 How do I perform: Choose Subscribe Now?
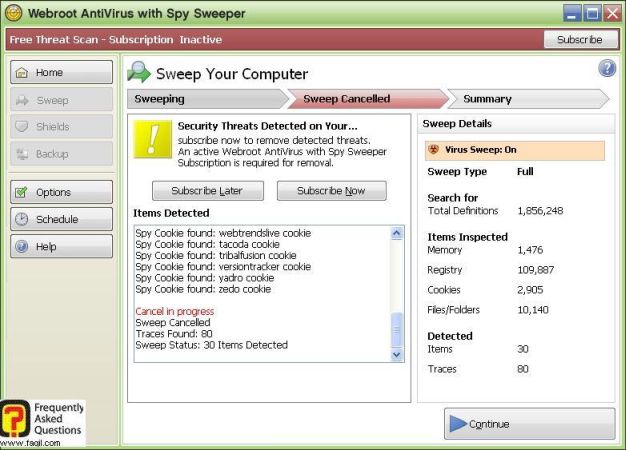[x=332, y=191]
